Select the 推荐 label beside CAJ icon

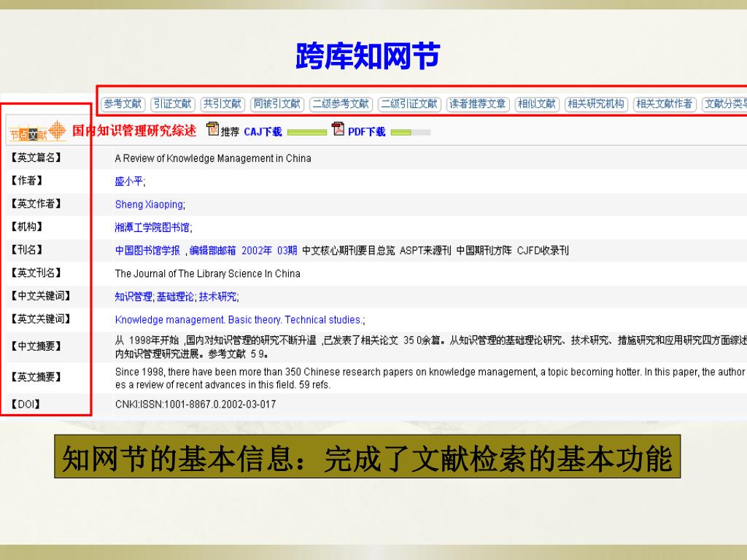pyautogui.click(x=230, y=132)
